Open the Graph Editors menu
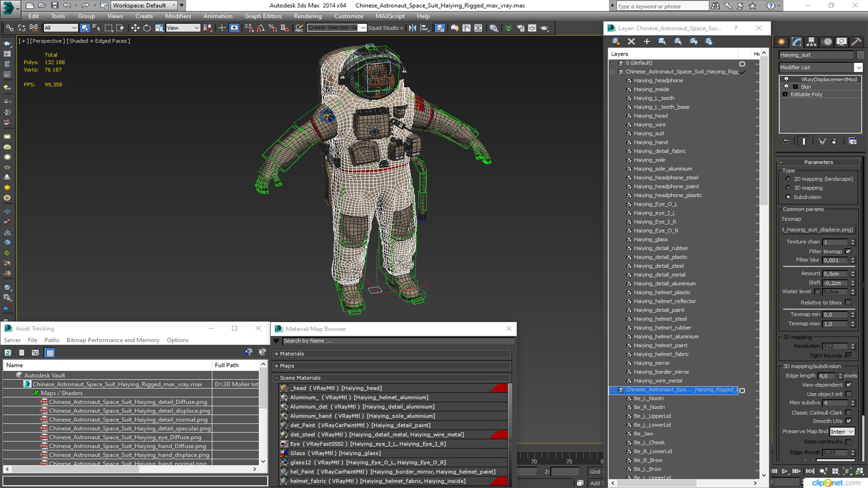 [263, 16]
